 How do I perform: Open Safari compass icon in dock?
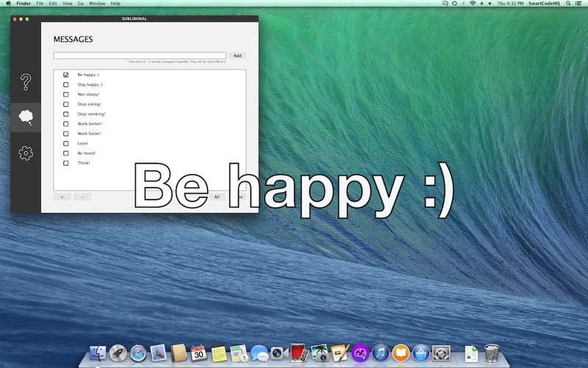[x=138, y=353]
